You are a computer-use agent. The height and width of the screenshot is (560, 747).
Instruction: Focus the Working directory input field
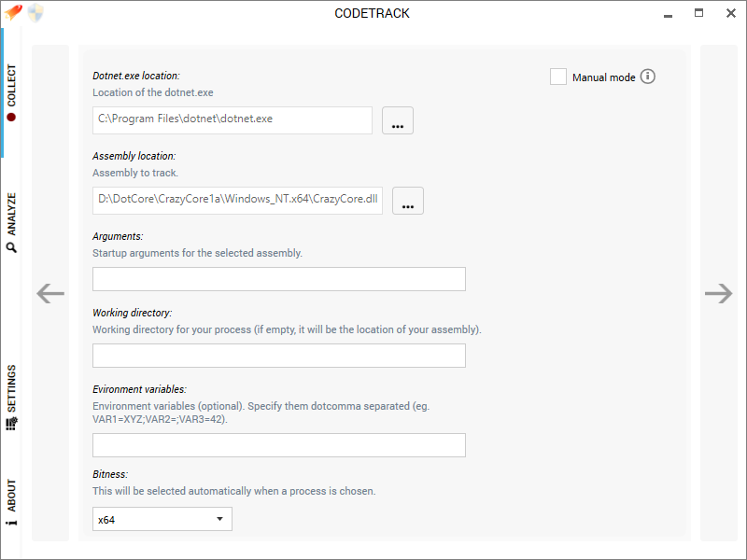click(x=278, y=356)
